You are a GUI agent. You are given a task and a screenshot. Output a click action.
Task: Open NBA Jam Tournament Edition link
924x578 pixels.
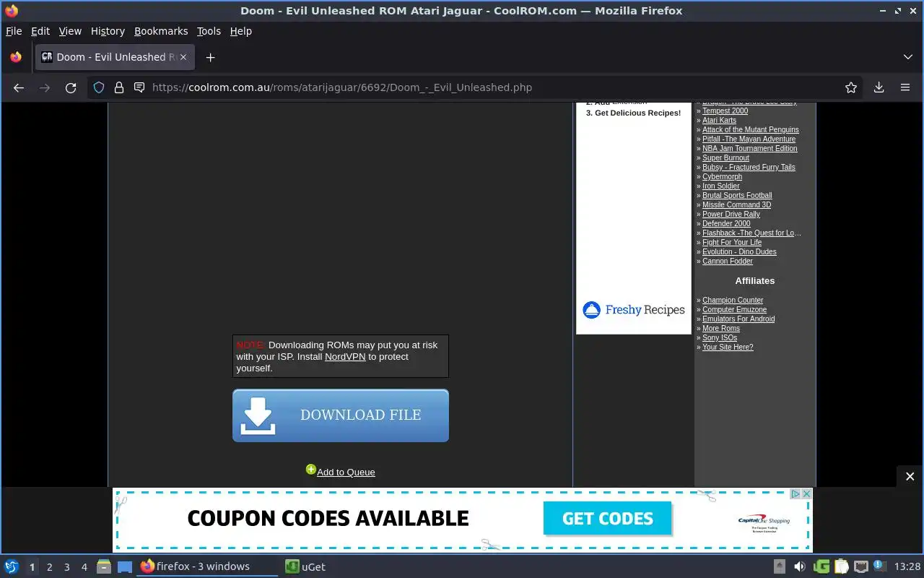(x=750, y=149)
